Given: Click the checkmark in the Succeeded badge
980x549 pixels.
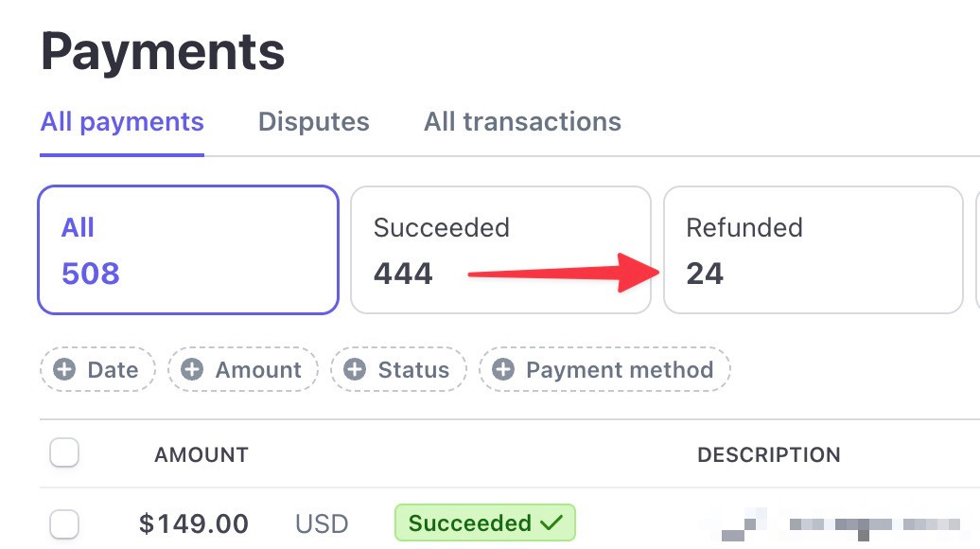Looking at the screenshot, I should pyautogui.click(x=551, y=522).
